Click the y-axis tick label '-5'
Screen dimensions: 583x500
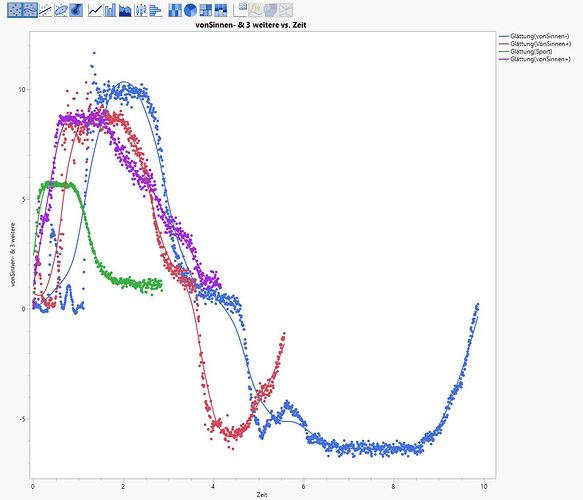coord(22,419)
